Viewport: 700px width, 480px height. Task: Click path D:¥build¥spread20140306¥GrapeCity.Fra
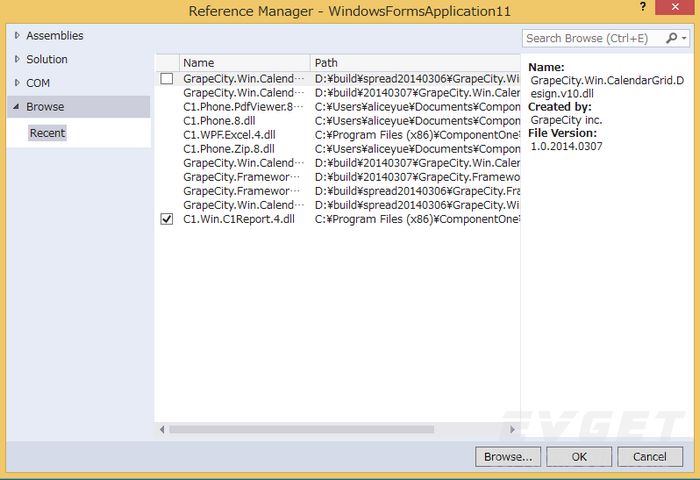click(417, 191)
